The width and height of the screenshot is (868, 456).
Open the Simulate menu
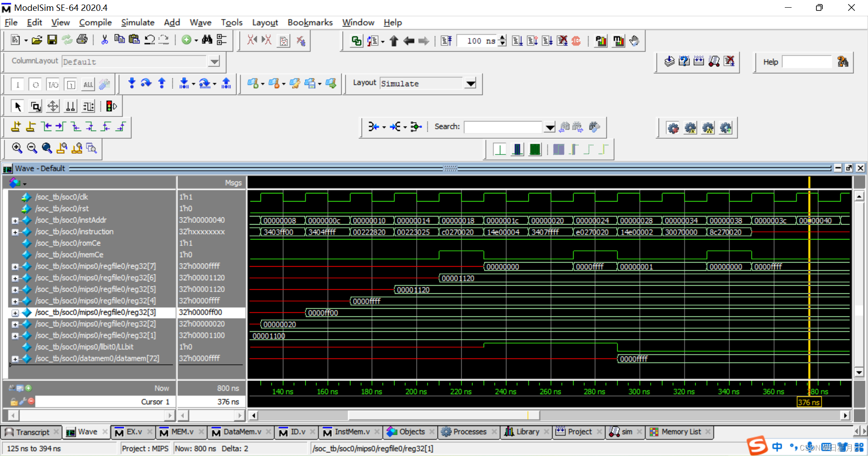[x=137, y=22]
